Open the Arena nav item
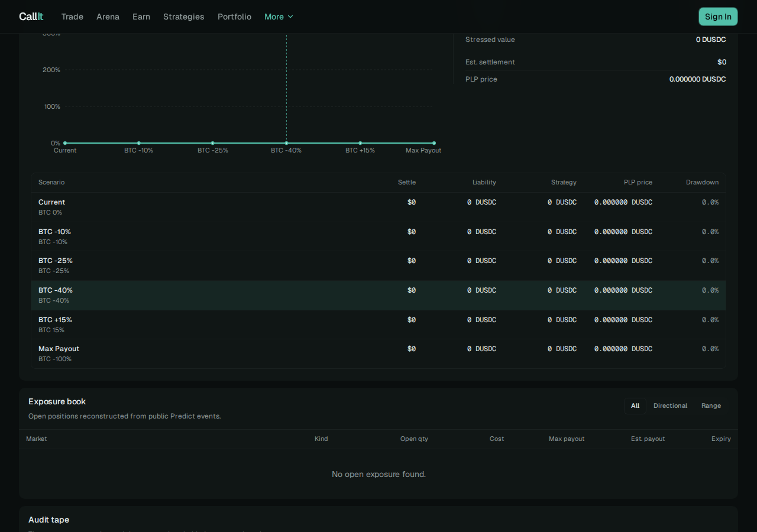The width and height of the screenshot is (757, 532). pyautogui.click(x=108, y=17)
